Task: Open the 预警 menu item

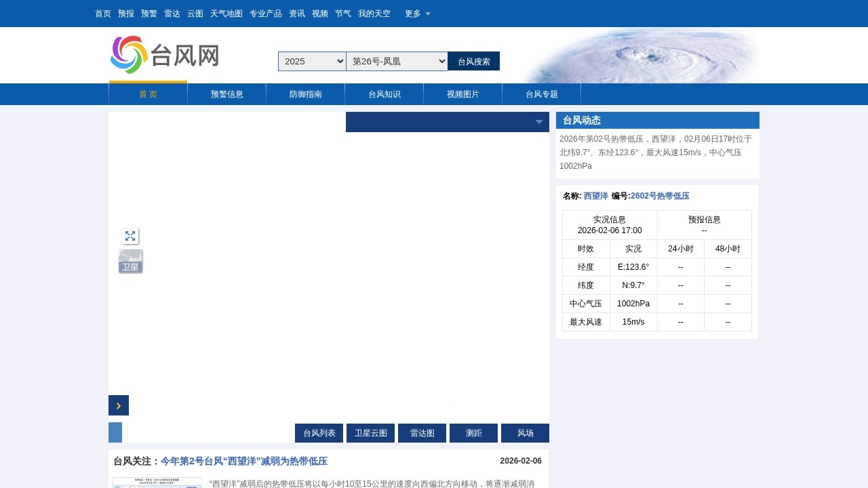Action: coord(149,14)
